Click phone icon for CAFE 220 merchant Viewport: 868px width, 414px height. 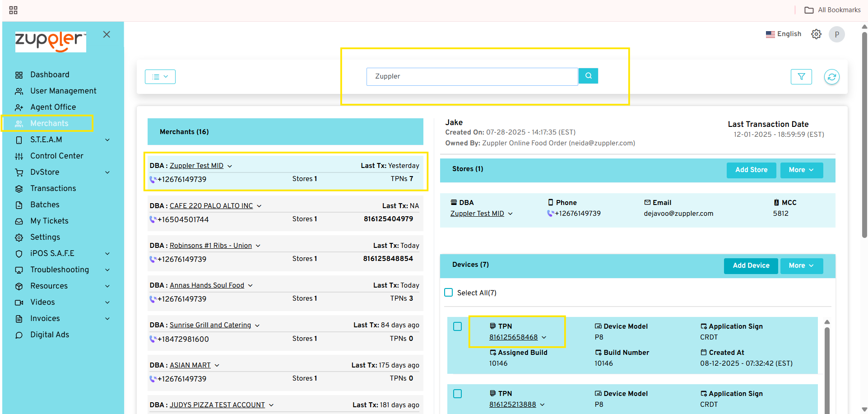click(x=153, y=219)
